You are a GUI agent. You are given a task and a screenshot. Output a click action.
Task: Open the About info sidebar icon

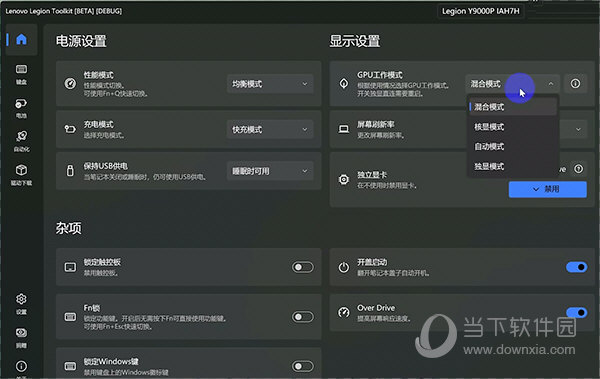coord(21,366)
